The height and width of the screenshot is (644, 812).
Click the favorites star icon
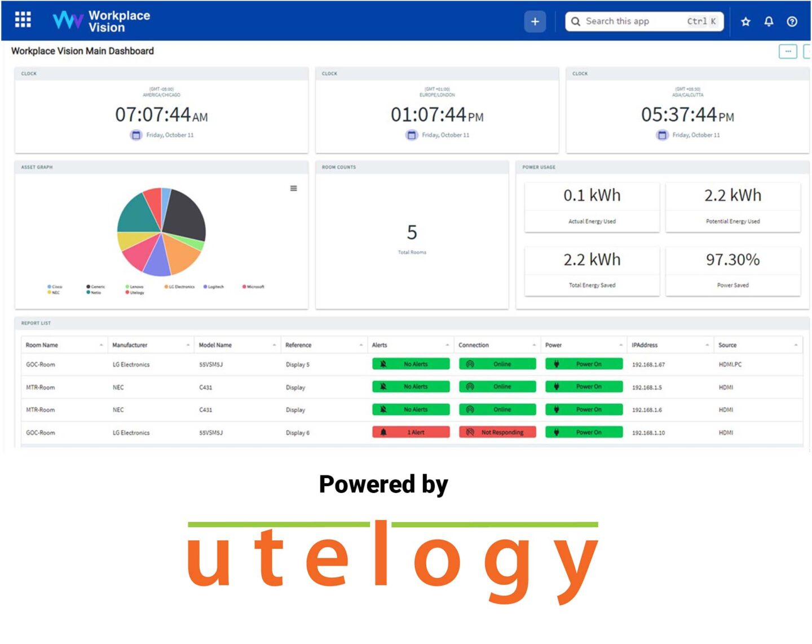[x=745, y=21]
